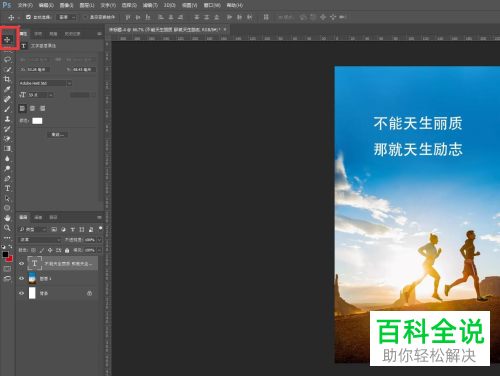Select the Move tool in toolbar
500x376 pixels.
tap(7, 40)
